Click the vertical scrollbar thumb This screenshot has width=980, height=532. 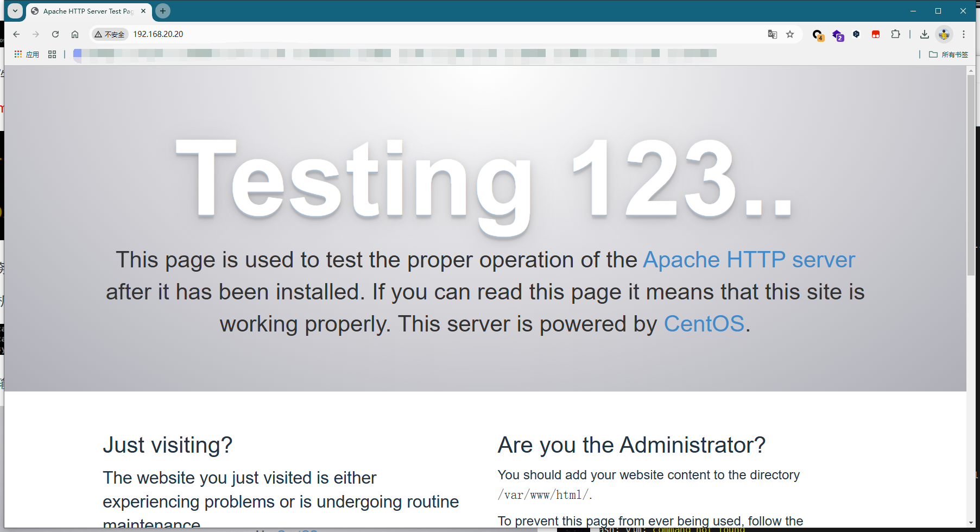coord(971,175)
